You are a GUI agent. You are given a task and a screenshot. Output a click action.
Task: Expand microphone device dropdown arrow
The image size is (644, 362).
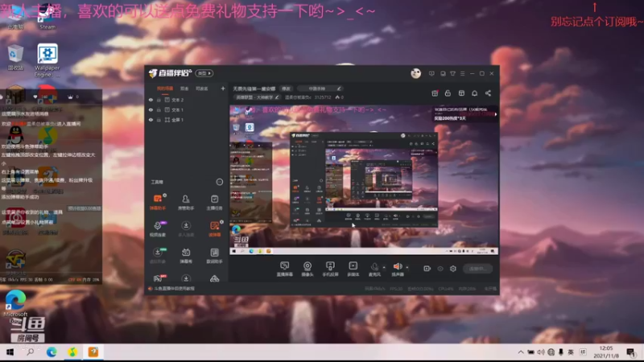(384, 268)
